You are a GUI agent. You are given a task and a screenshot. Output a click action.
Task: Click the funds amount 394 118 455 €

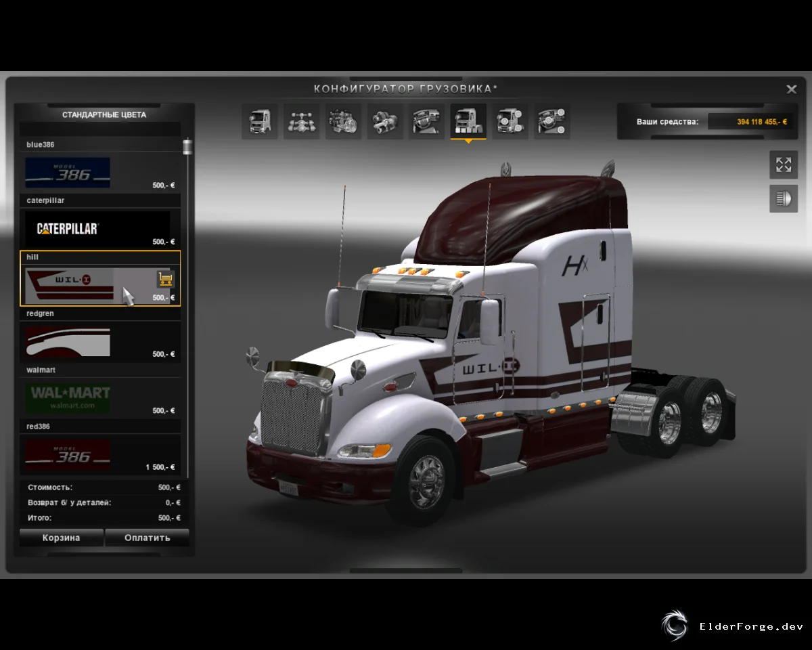pyautogui.click(x=762, y=122)
